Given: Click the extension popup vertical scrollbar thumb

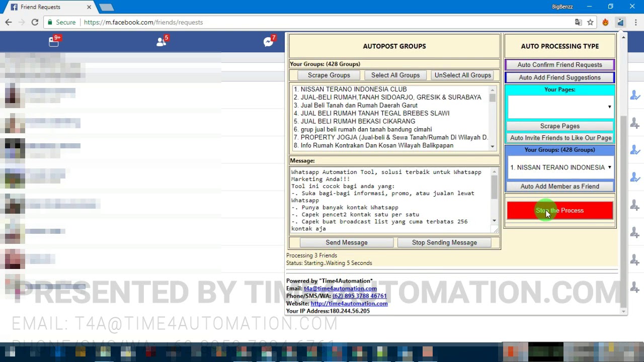Looking at the screenshot, I should (x=623, y=211).
